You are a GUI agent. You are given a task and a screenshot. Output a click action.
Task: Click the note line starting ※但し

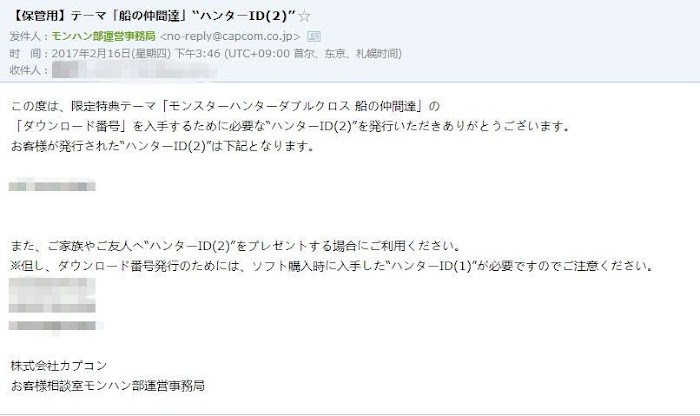(332, 266)
